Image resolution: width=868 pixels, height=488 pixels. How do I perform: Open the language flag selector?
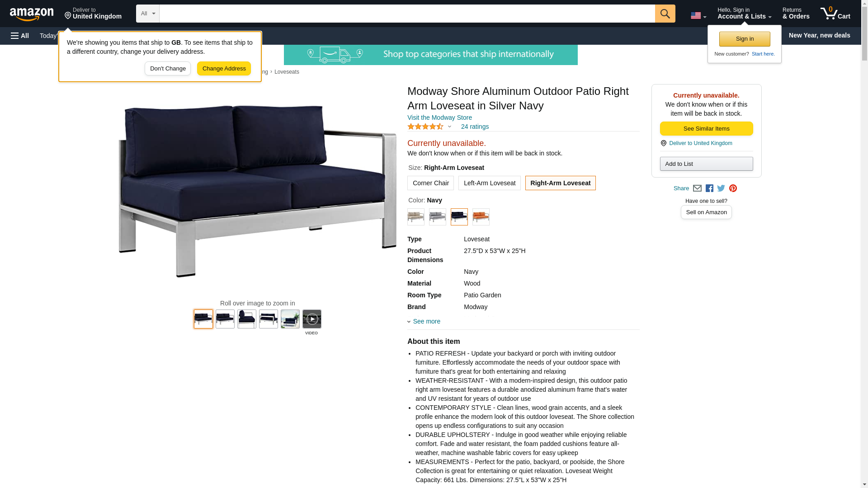coord(698,15)
